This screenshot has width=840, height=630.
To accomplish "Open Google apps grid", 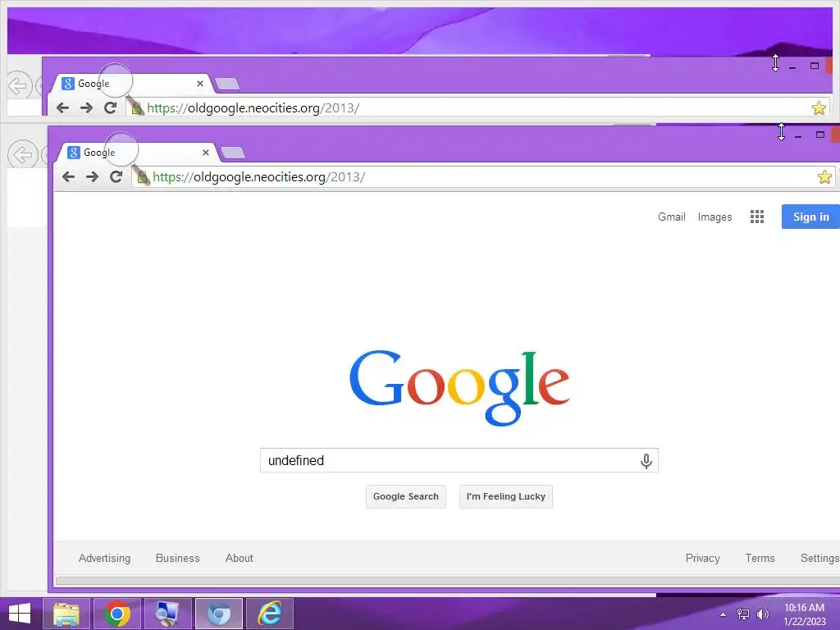I will (757, 217).
